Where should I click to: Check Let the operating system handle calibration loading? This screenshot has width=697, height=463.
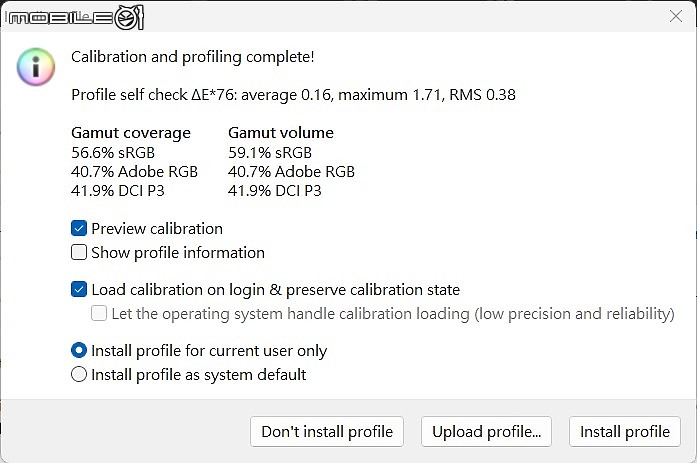99,313
